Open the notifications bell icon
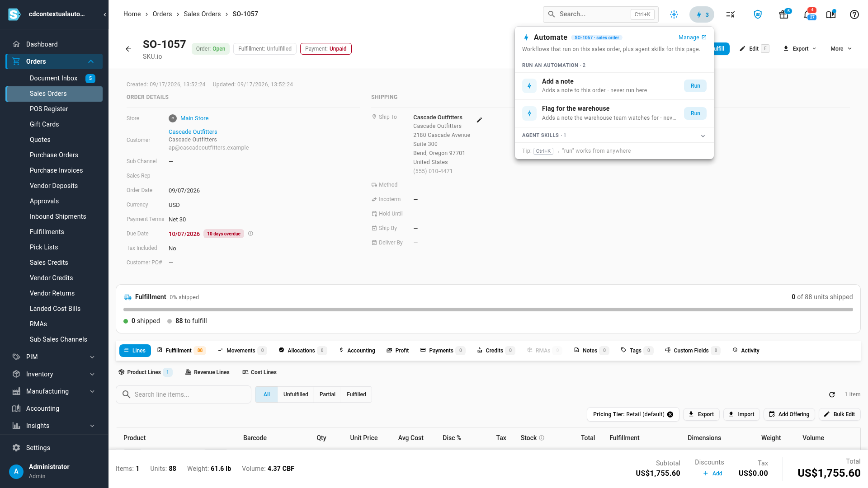The height and width of the screenshot is (488, 868). pos(807,14)
